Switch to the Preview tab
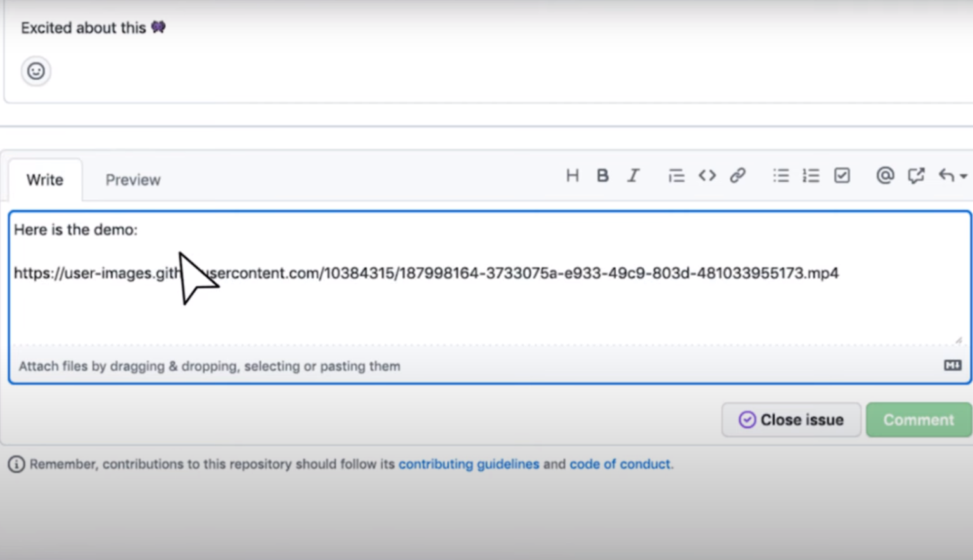 (132, 179)
